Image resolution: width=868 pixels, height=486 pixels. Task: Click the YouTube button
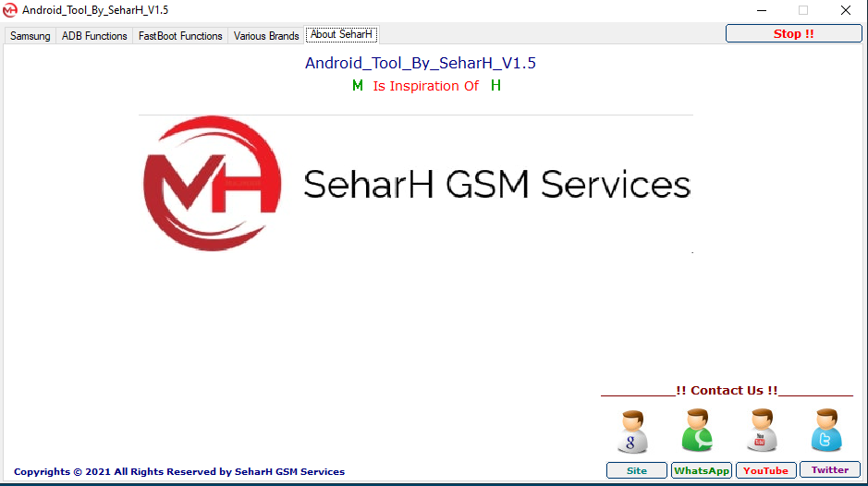pos(765,470)
